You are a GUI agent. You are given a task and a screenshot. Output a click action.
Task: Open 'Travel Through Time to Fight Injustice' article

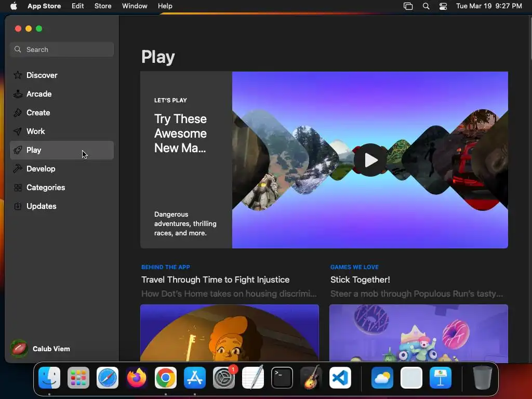pyautogui.click(x=216, y=280)
